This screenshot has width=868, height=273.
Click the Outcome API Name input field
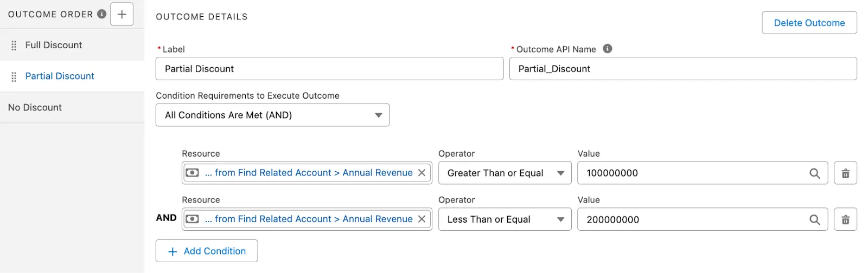click(682, 69)
